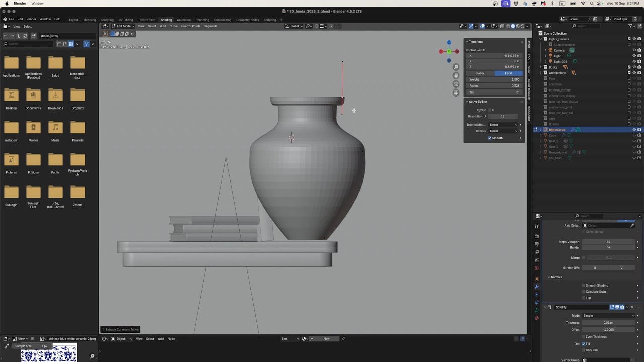Open the Object properties orange square tab
This screenshot has width=644, height=362.
[x=537, y=278]
